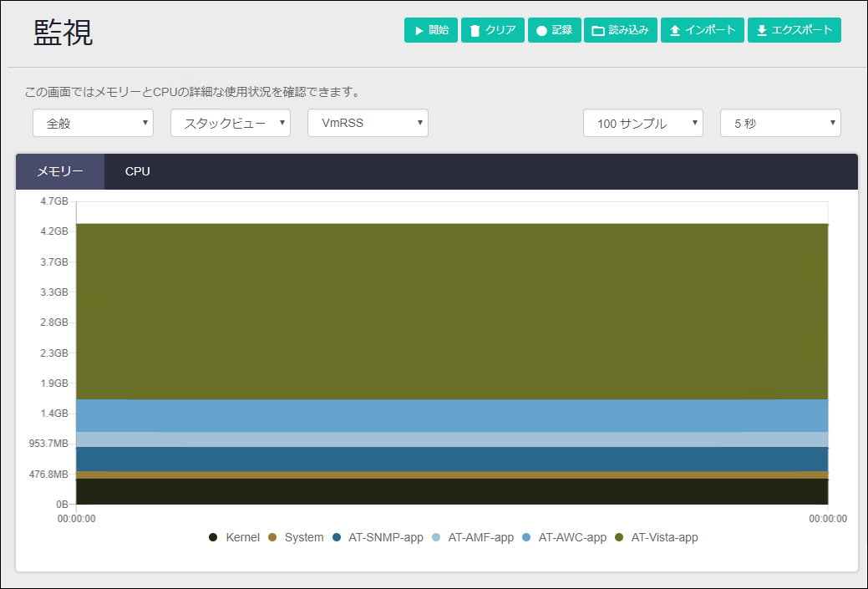868x589 pixels.
Task: Click the 953.7MB axis label
Action: click(48, 444)
